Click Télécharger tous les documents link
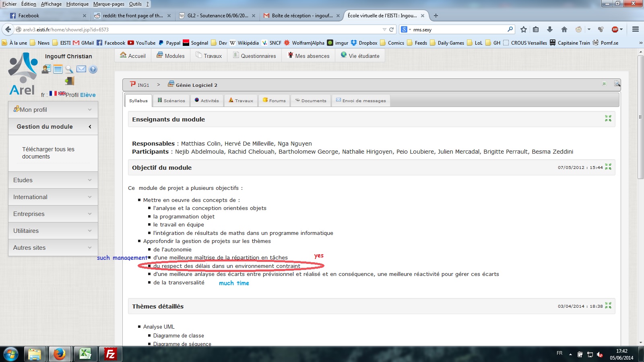 (48, 153)
